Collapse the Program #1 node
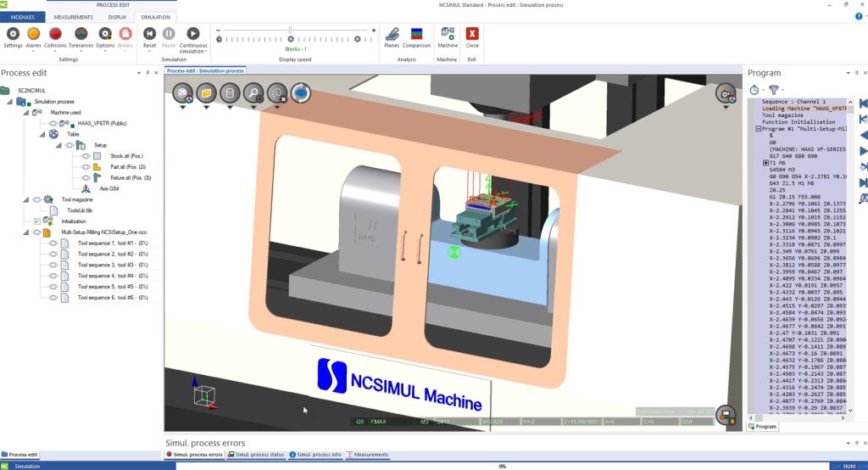 click(759, 129)
